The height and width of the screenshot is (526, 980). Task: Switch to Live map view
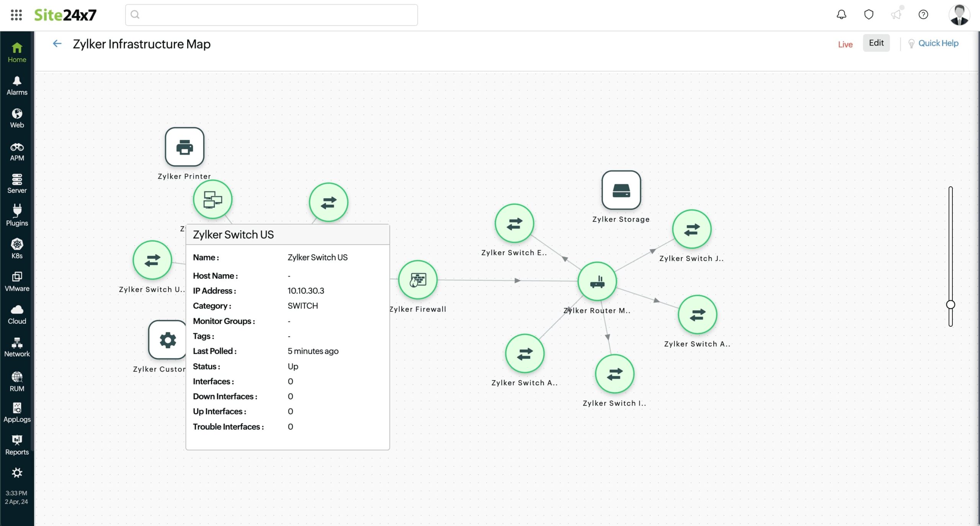845,44
